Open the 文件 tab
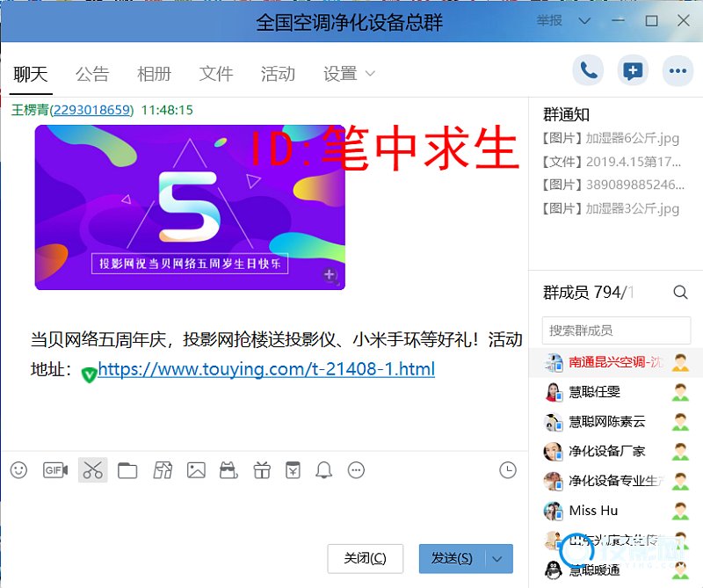Screen dimensions: 703x588 point(216,74)
